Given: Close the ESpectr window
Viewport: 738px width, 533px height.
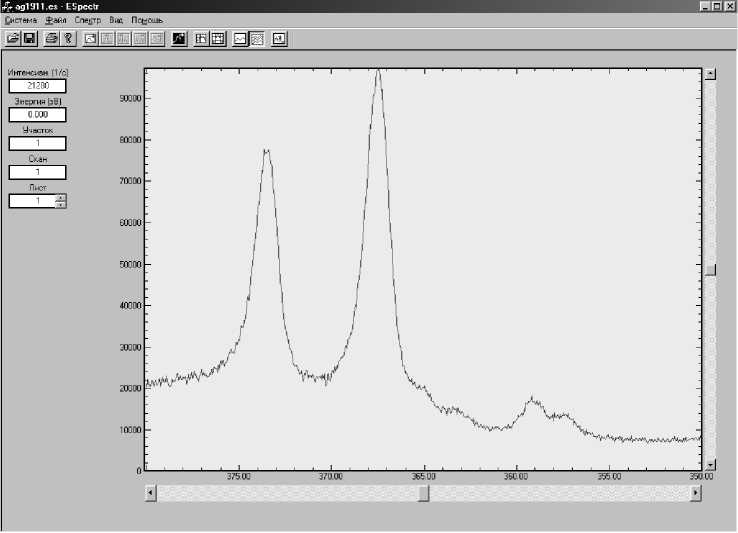Looking at the screenshot, I should (x=729, y=6).
